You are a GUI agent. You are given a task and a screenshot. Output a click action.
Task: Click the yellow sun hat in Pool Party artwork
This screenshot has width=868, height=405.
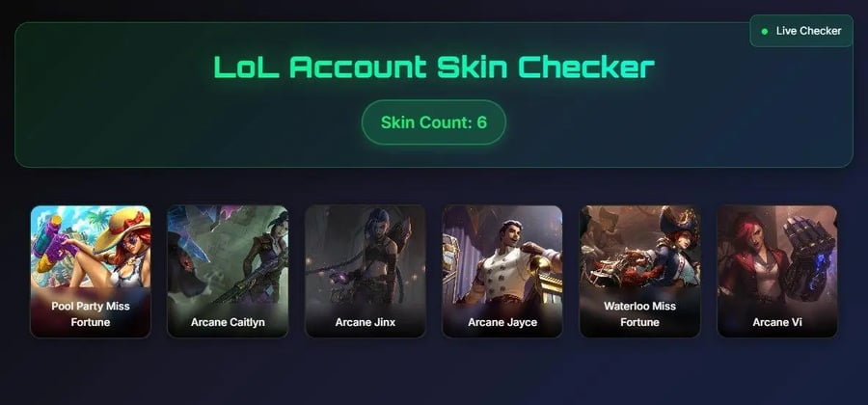122,226
